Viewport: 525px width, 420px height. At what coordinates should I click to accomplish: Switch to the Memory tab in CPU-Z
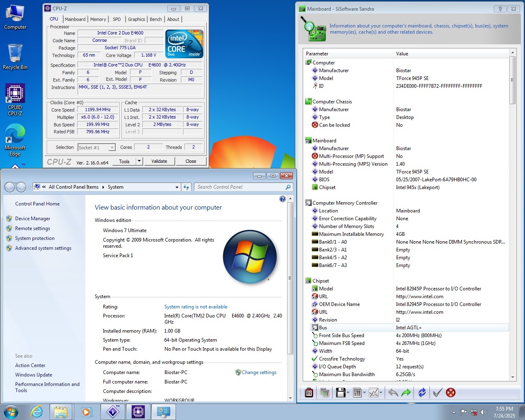pos(98,19)
